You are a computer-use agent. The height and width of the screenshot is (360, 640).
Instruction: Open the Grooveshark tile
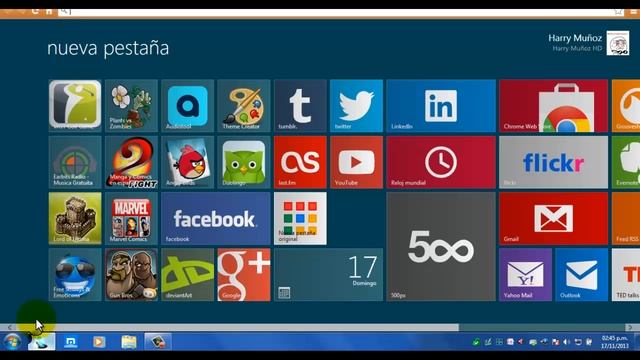[x=626, y=106]
